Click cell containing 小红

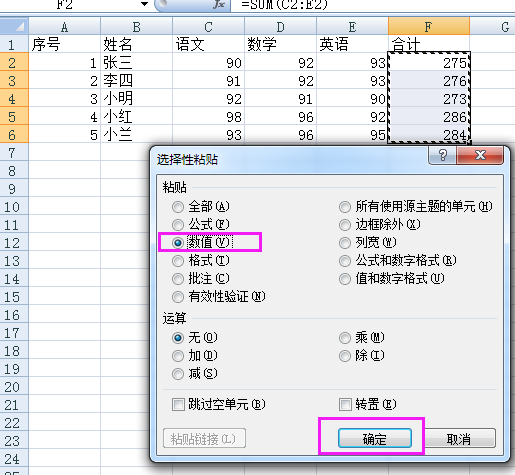pyautogui.click(x=136, y=116)
